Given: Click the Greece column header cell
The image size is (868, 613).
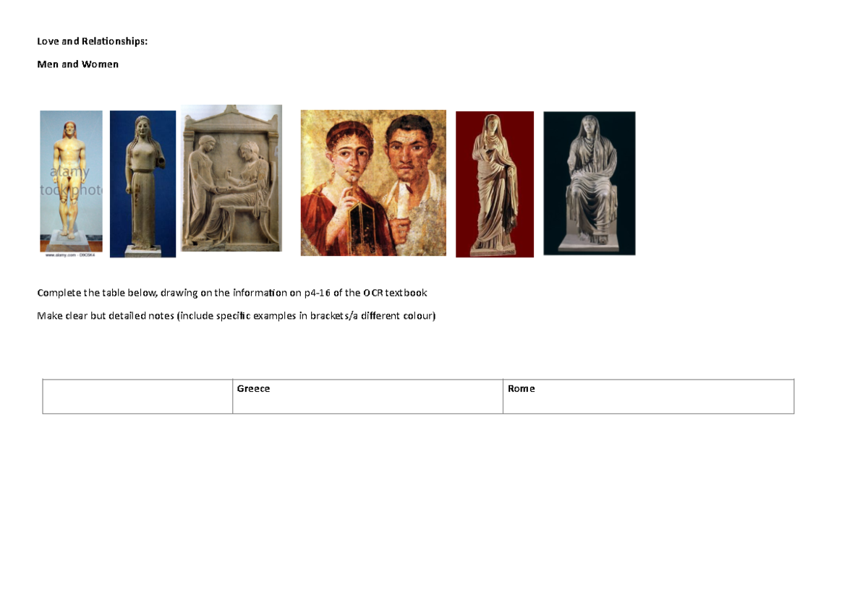Looking at the screenshot, I should coord(367,396).
